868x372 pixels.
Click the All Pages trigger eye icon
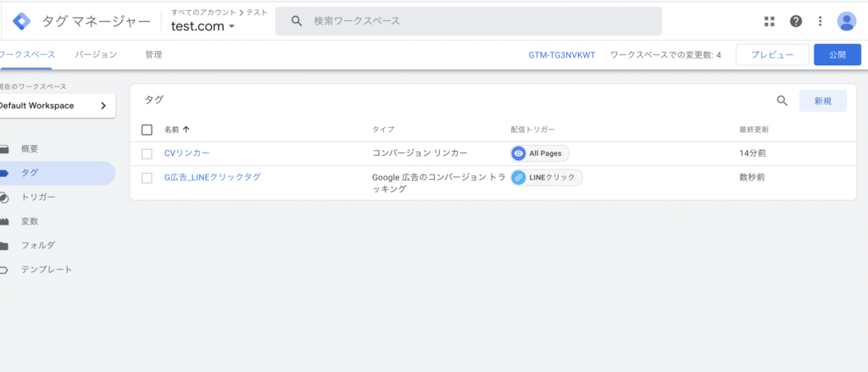point(519,153)
